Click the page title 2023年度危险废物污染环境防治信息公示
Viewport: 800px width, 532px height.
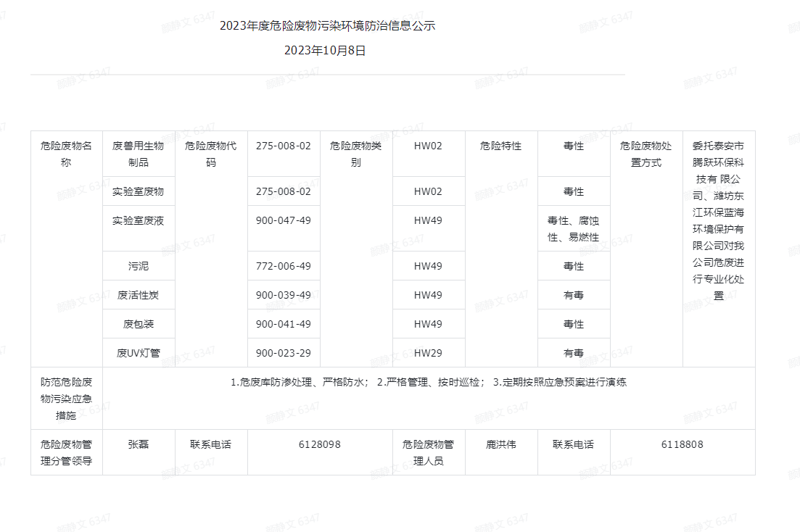(x=327, y=26)
